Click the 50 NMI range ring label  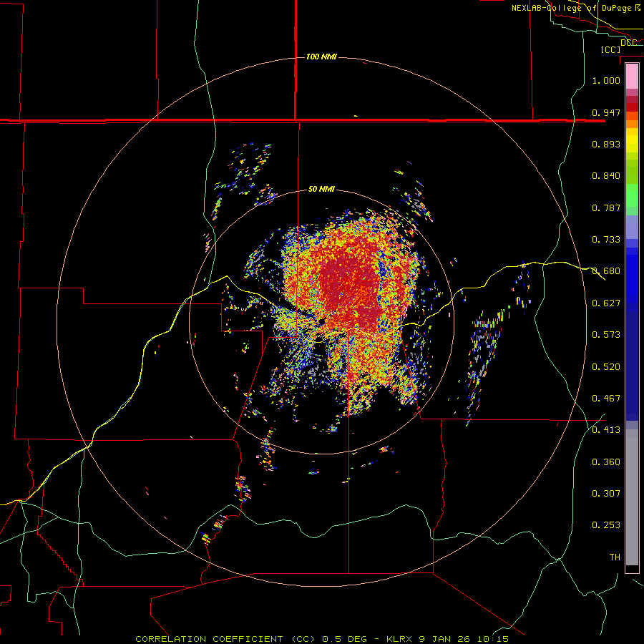click(321, 190)
